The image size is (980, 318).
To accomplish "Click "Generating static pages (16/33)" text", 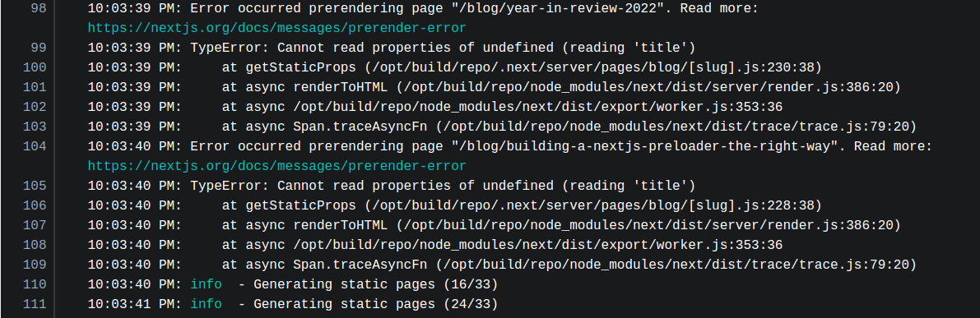I will (375, 285).
